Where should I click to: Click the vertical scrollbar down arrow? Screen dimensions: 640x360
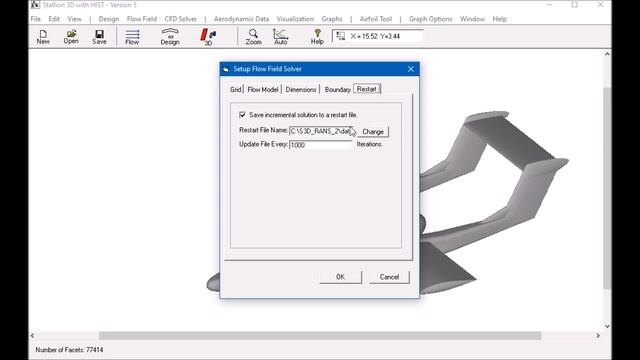pyautogui.click(x=607, y=326)
